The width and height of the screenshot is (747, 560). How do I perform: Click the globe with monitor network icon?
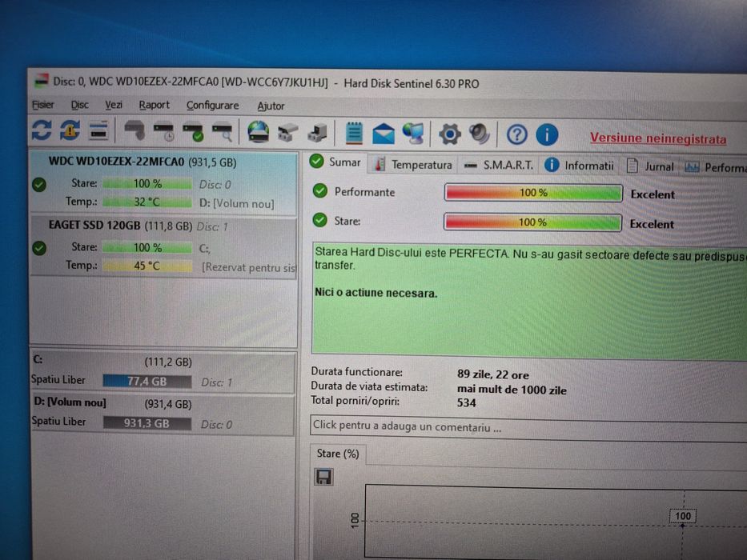(412, 134)
